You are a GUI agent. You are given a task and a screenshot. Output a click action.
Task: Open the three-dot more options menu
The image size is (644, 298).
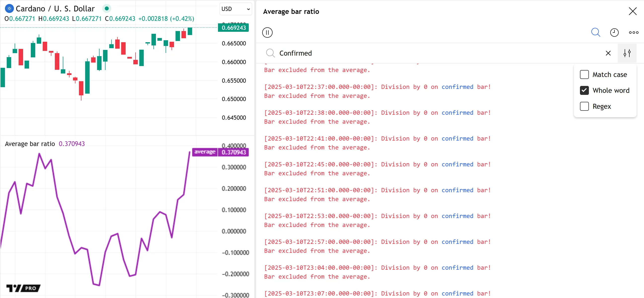coord(634,33)
